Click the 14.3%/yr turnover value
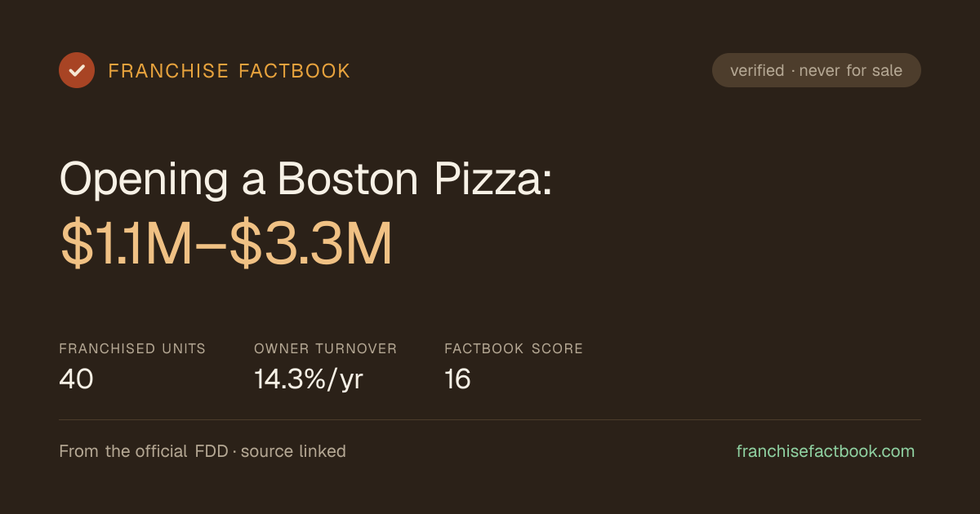Viewport: 980px width, 514px height. [x=309, y=379]
